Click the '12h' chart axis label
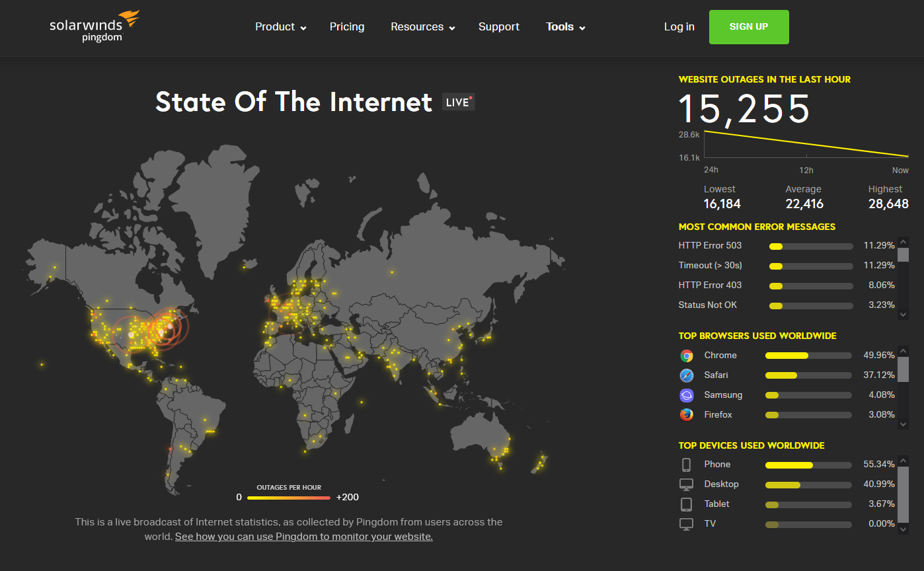The height and width of the screenshot is (571, 924). (x=806, y=171)
